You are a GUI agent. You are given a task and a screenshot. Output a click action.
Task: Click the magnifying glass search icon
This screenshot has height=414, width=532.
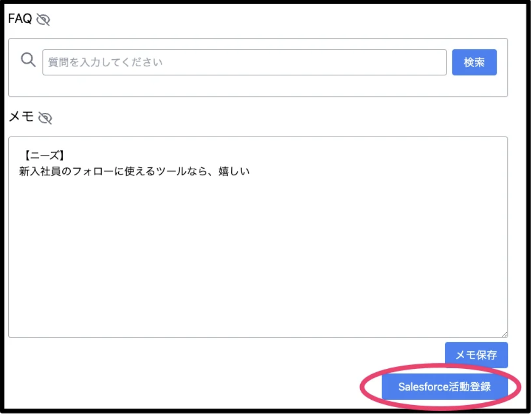(28, 60)
